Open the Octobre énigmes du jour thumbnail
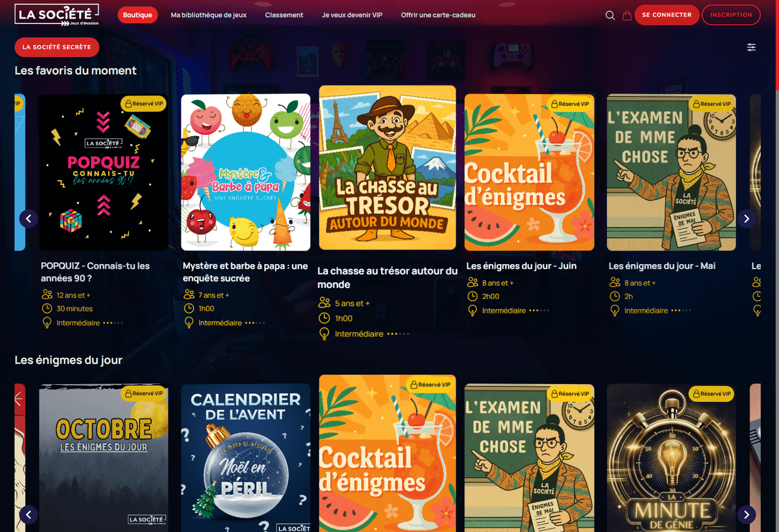Viewport: 779px width, 532px height. (x=104, y=458)
